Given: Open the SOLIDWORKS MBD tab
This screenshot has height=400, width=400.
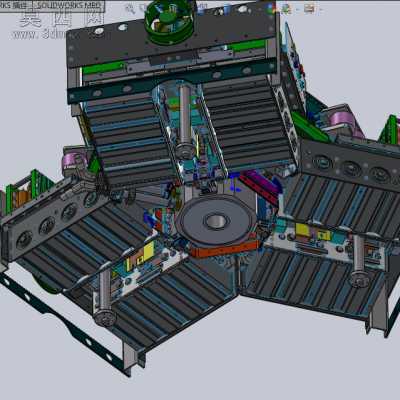Looking at the screenshot, I should 69,5.
